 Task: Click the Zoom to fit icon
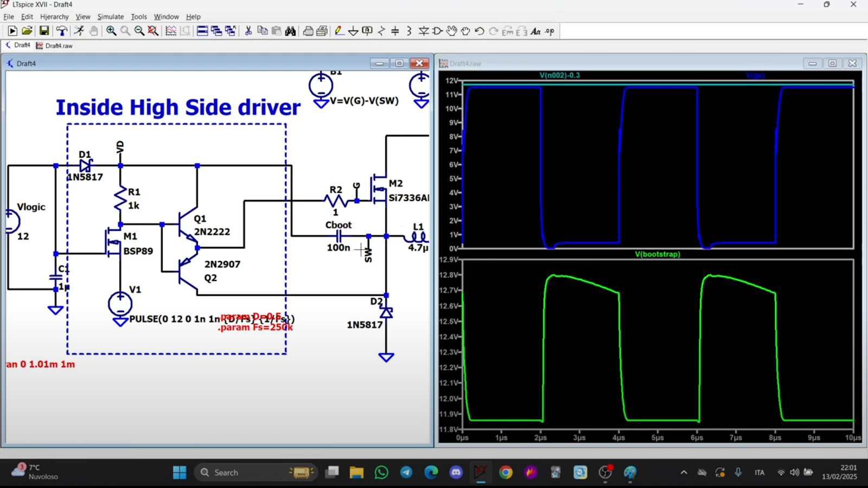click(154, 31)
